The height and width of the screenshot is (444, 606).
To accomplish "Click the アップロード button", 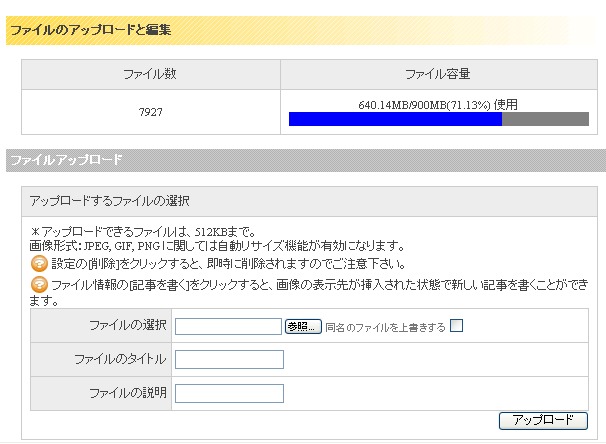I will coord(543,420).
